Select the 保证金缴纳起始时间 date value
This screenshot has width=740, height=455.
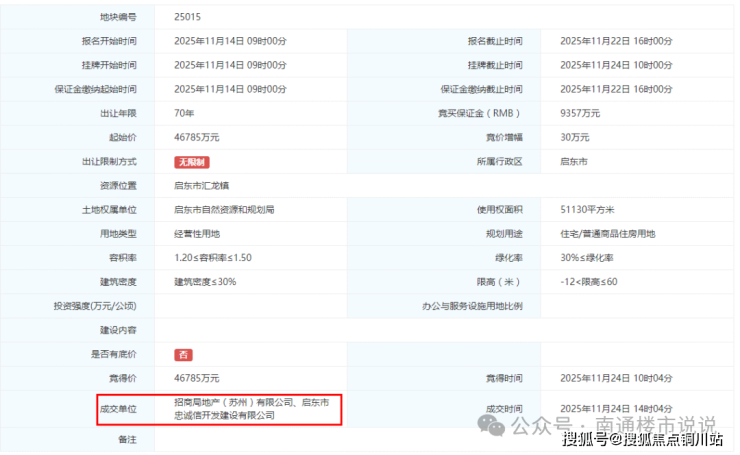point(230,89)
